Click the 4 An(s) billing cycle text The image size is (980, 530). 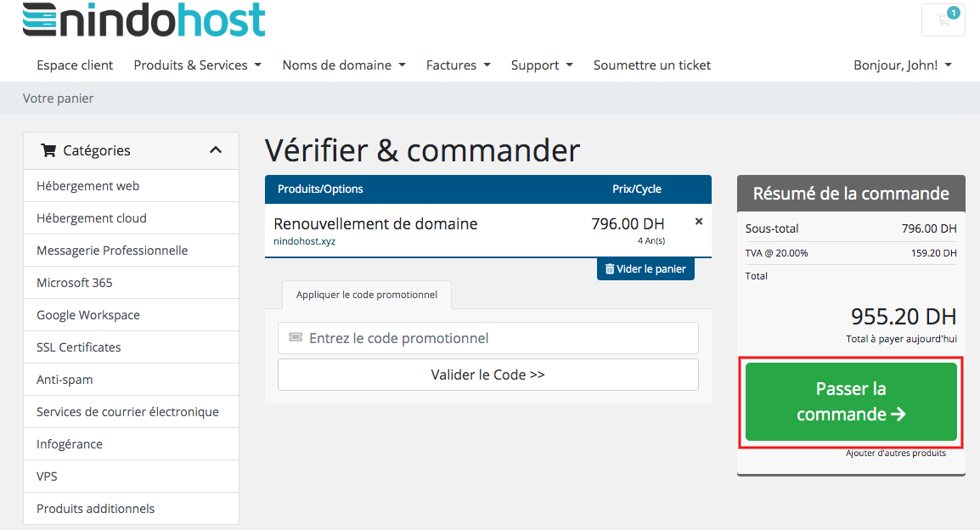[x=651, y=240]
